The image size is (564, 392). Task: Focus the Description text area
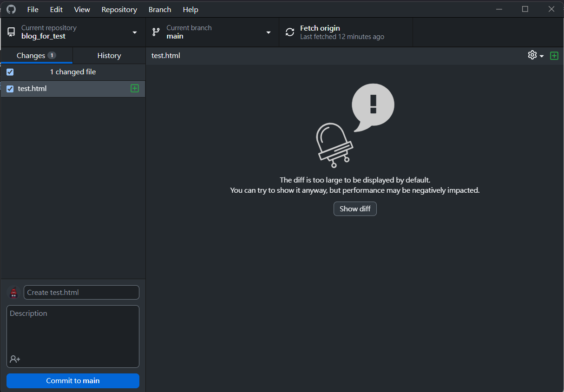point(73,336)
